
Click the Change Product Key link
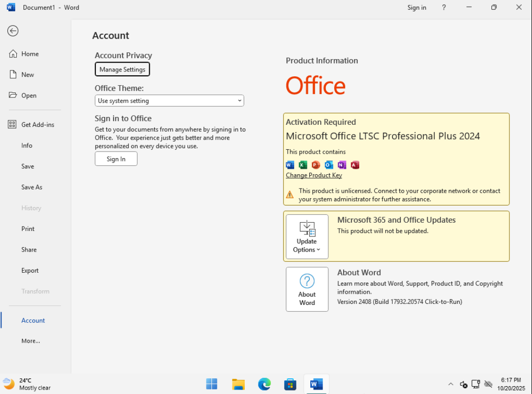(x=314, y=175)
